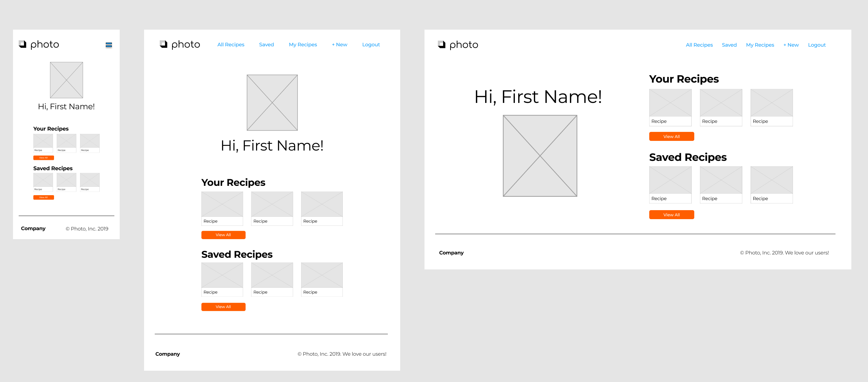This screenshot has height=382, width=868.
Task: Select '© Photo, Inc. 2019' text in mobile mockup
Action: tap(87, 229)
